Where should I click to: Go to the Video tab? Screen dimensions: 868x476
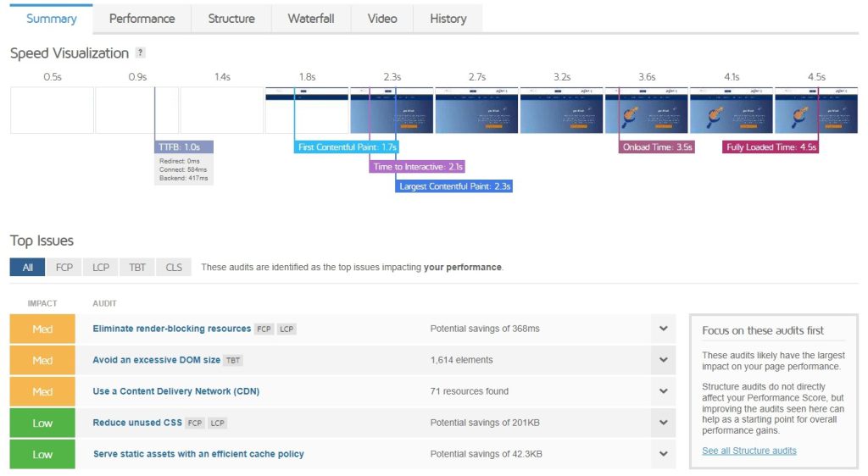tap(382, 19)
